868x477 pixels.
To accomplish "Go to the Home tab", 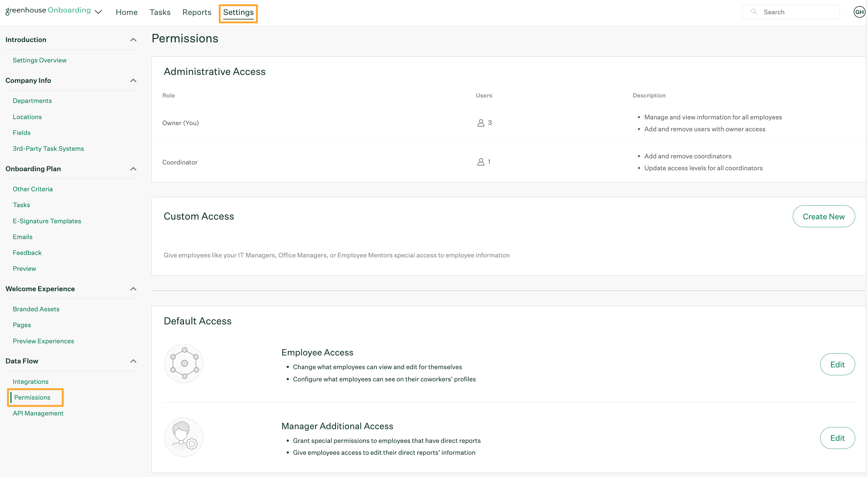I will point(127,12).
